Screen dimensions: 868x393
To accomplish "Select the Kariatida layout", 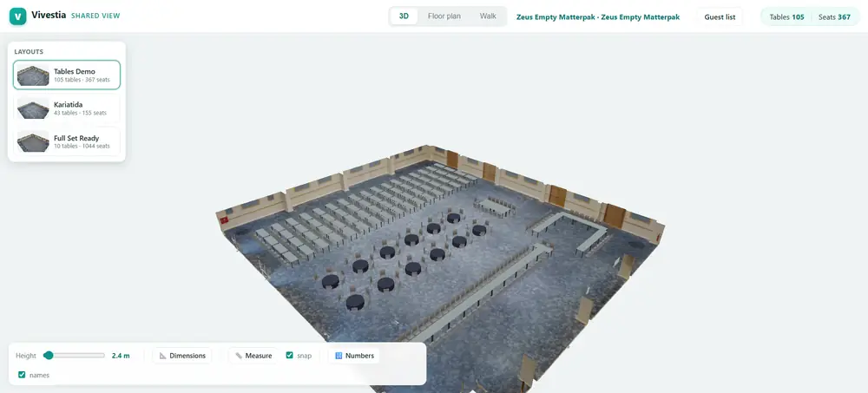I will [x=67, y=108].
